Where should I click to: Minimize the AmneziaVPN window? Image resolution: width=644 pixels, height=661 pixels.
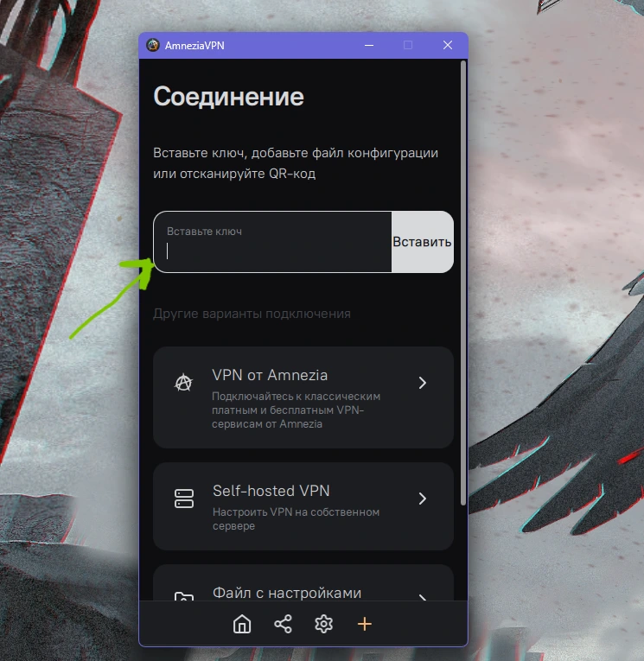369,46
